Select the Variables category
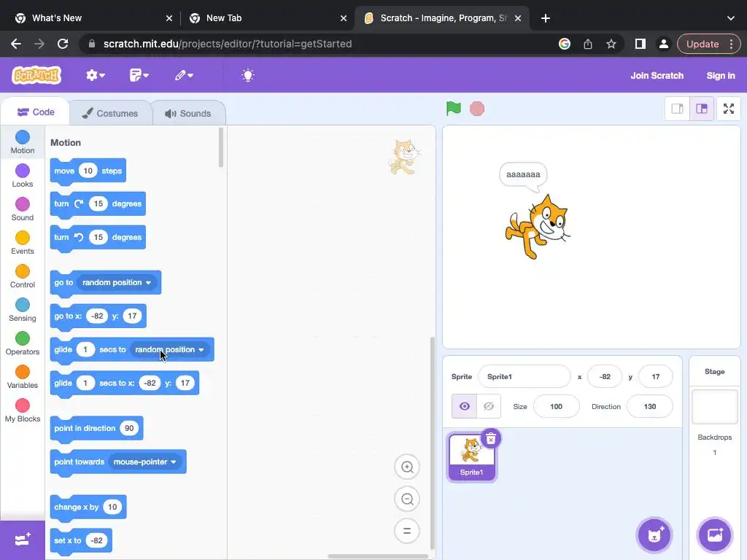The width and height of the screenshot is (747, 560). pos(23,377)
